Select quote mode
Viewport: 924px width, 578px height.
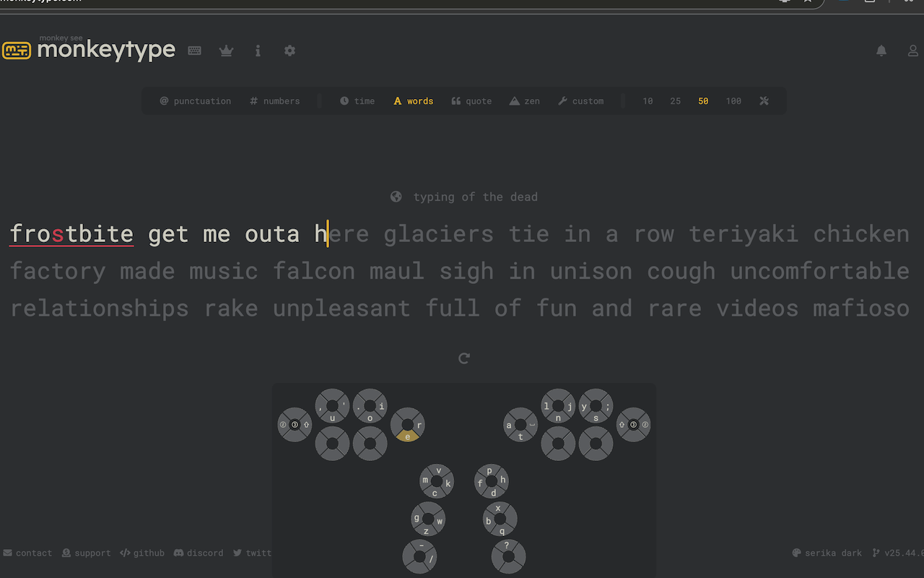click(x=471, y=100)
